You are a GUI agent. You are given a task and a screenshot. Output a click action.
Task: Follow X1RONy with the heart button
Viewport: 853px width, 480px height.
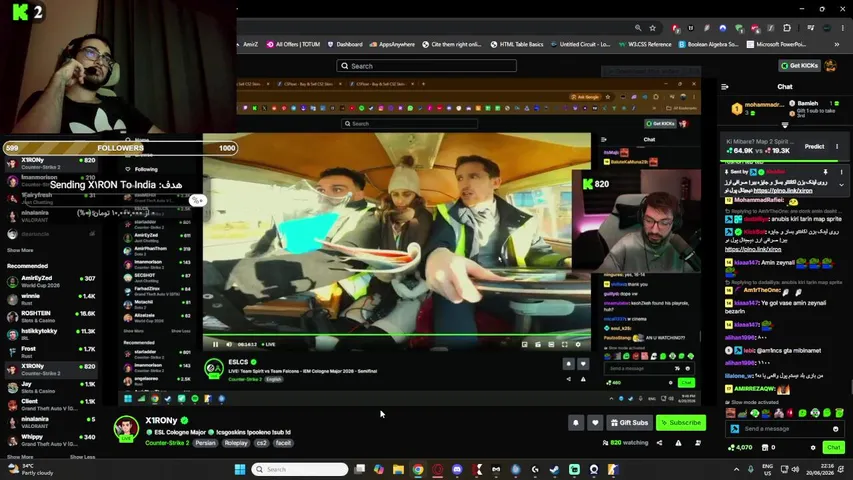[595, 422]
